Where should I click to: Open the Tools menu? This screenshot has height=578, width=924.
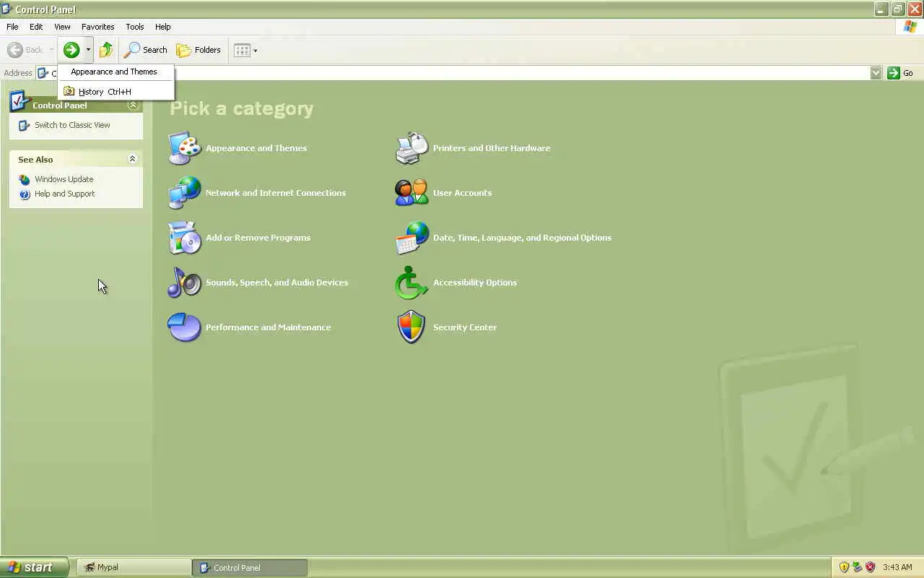(x=135, y=27)
